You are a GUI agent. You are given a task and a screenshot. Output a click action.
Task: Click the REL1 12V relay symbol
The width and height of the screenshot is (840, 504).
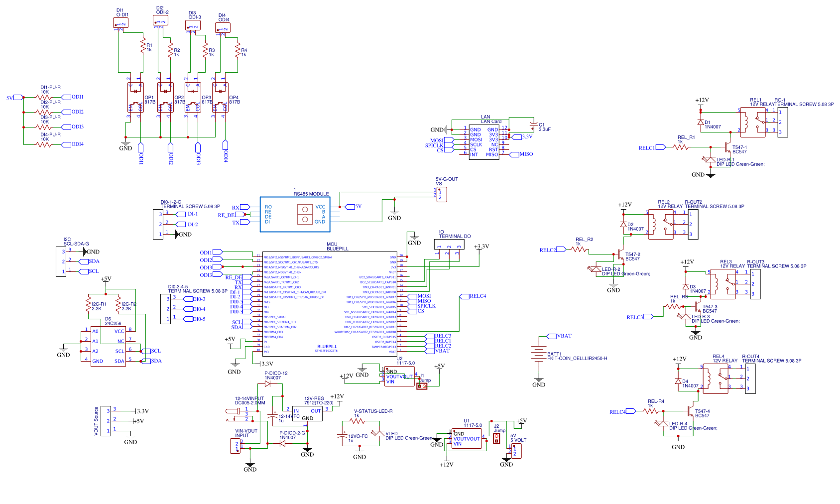coord(753,123)
